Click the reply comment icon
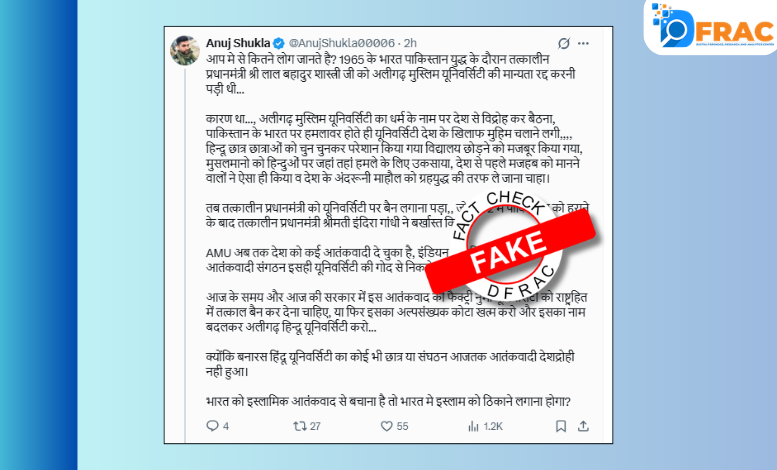Image resolution: width=777 pixels, height=470 pixels. 212,426
